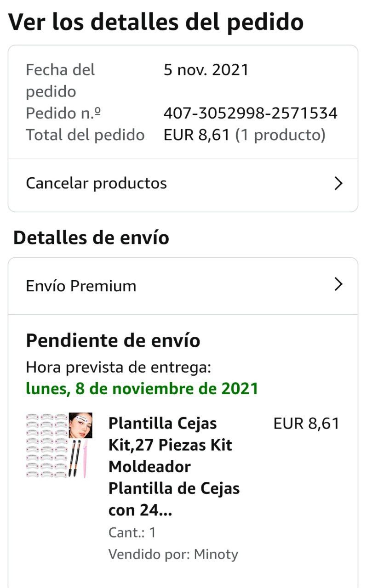Click the Cant.: 1 quantity label
The width and height of the screenshot is (372, 588).
132,533
